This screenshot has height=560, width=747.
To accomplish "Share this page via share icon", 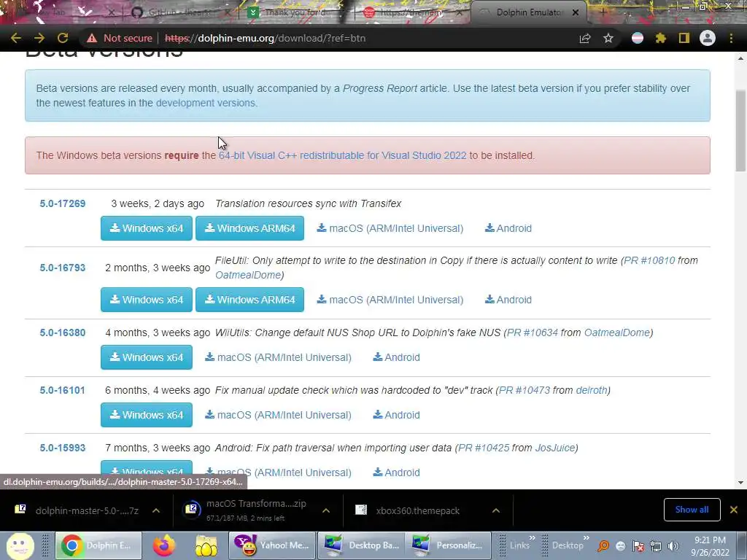I will coord(584,38).
